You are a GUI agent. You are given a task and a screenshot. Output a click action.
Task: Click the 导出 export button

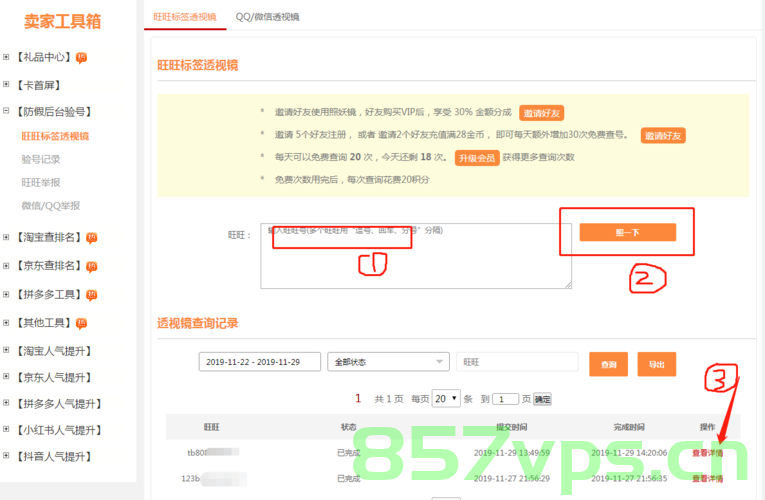coord(657,364)
